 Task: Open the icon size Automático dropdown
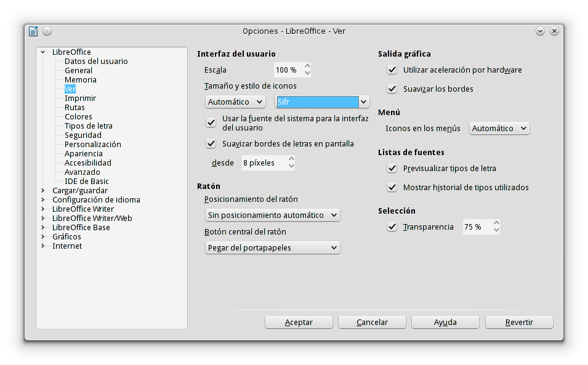tap(235, 102)
